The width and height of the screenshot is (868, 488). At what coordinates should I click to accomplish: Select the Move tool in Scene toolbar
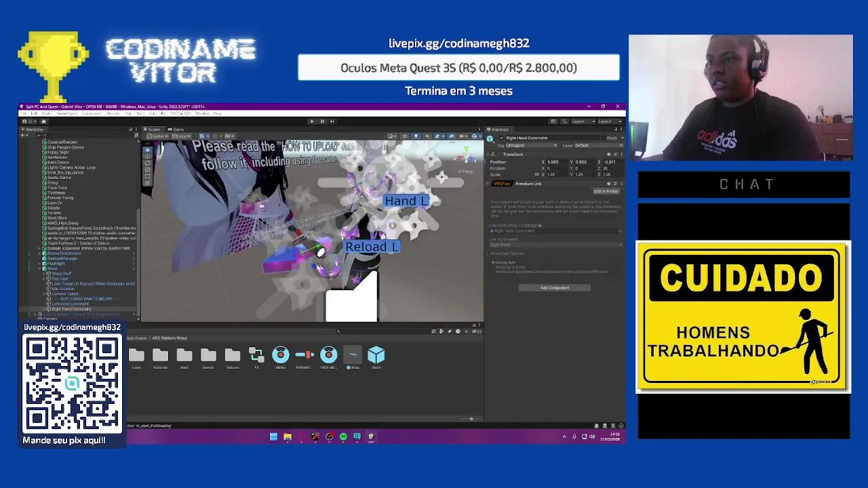(x=147, y=155)
